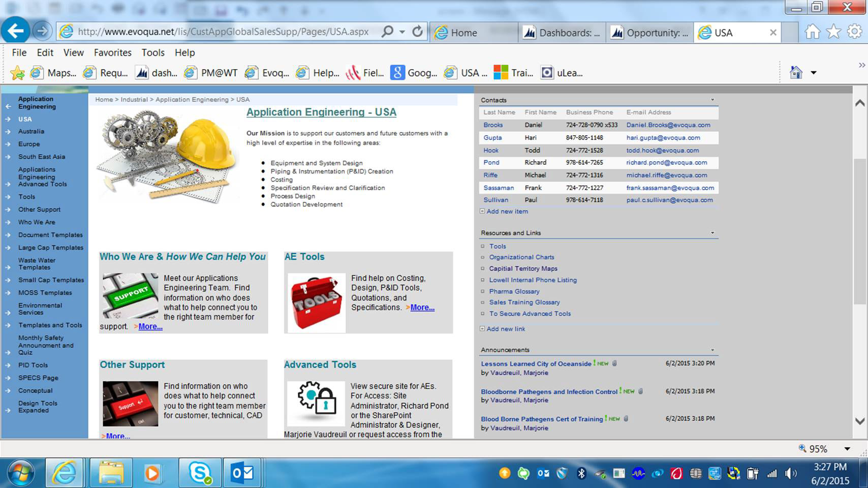Image resolution: width=868 pixels, height=488 pixels.
Task: Click the zoom magnifier icon in status bar
Action: [x=802, y=448]
